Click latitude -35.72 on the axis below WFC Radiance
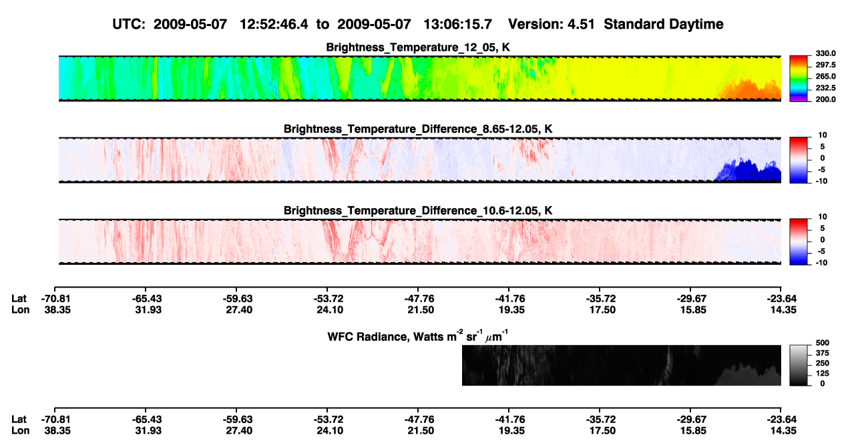This screenshot has width=868, height=445. pyautogui.click(x=599, y=419)
